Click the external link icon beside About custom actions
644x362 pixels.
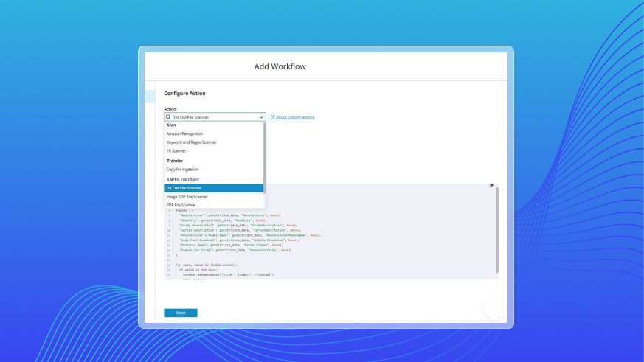[273, 117]
